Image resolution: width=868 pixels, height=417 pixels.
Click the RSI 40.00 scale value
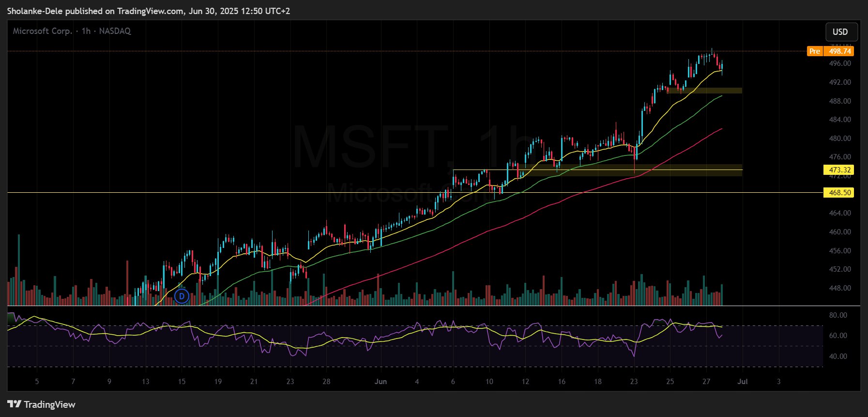click(x=838, y=356)
